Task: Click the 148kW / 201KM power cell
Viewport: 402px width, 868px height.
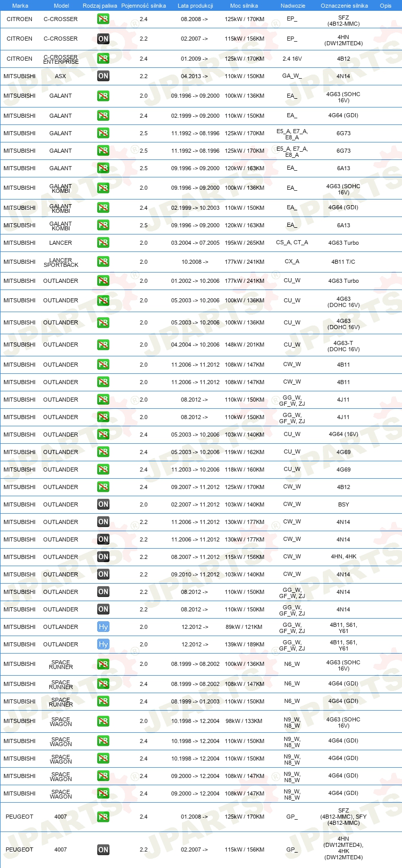Action: point(245,345)
